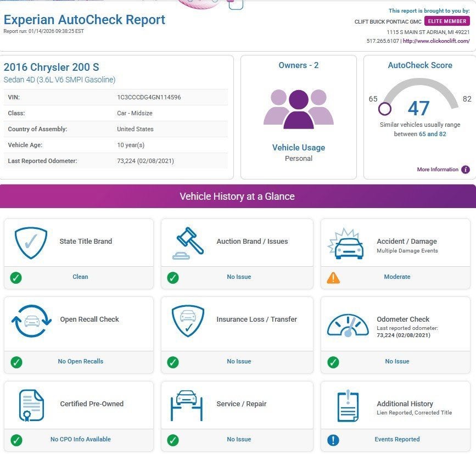
Task: Open the clickonclift.com dealer link
Action: click(x=436, y=41)
